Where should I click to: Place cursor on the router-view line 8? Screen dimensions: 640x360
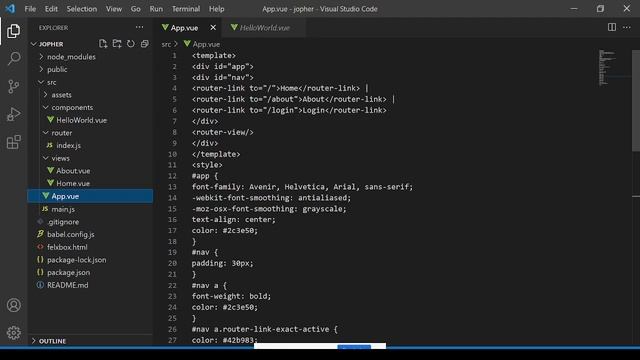coord(222,132)
